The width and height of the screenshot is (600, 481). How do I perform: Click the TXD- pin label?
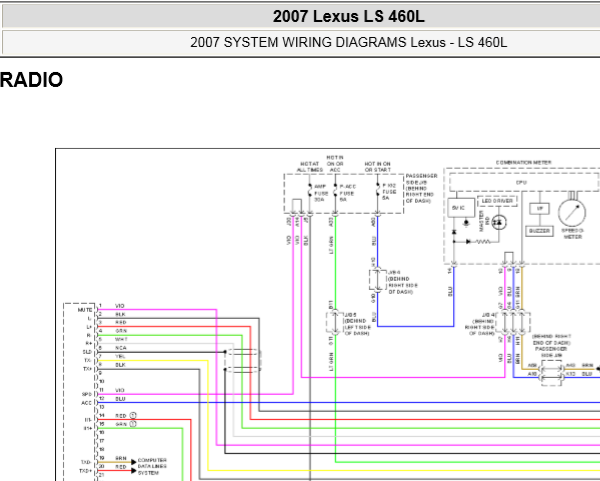click(x=86, y=462)
